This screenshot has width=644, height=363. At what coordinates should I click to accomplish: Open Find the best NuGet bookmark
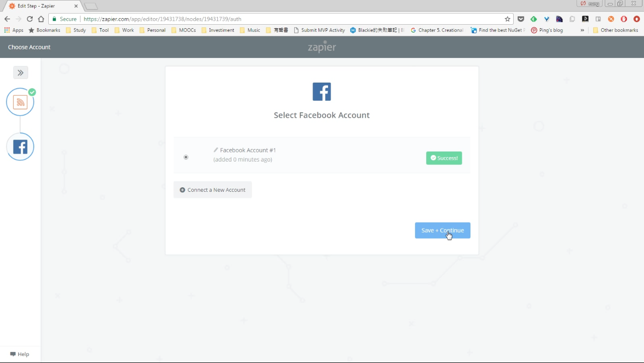pyautogui.click(x=498, y=30)
